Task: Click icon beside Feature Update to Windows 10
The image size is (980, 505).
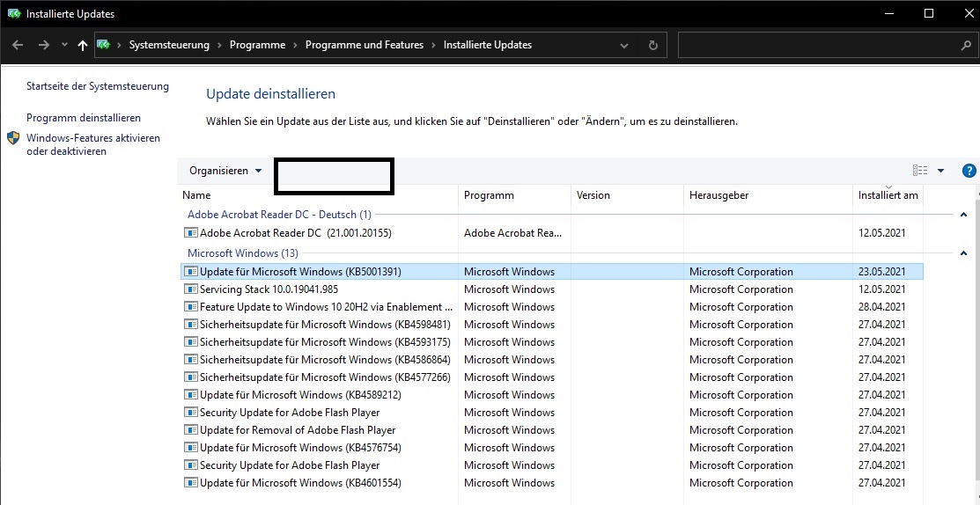Action: point(190,306)
